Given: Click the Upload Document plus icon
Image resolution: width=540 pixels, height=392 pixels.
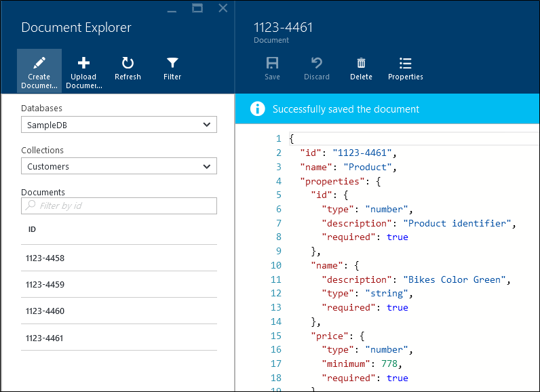Looking at the screenshot, I should point(83,63).
